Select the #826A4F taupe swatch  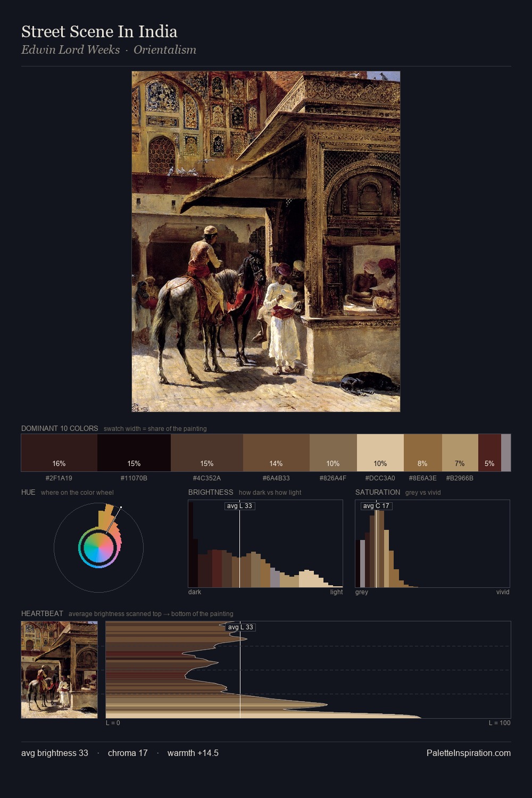click(x=333, y=453)
